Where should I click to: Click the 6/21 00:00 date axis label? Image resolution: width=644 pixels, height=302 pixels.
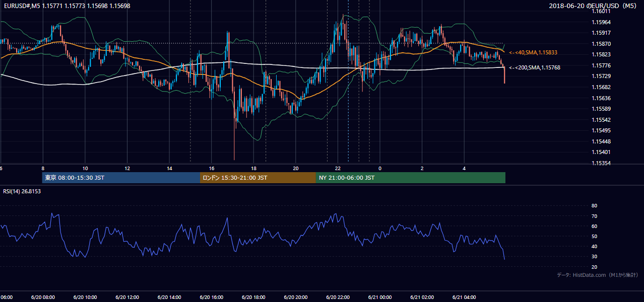pyautogui.click(x=379, y=297)
